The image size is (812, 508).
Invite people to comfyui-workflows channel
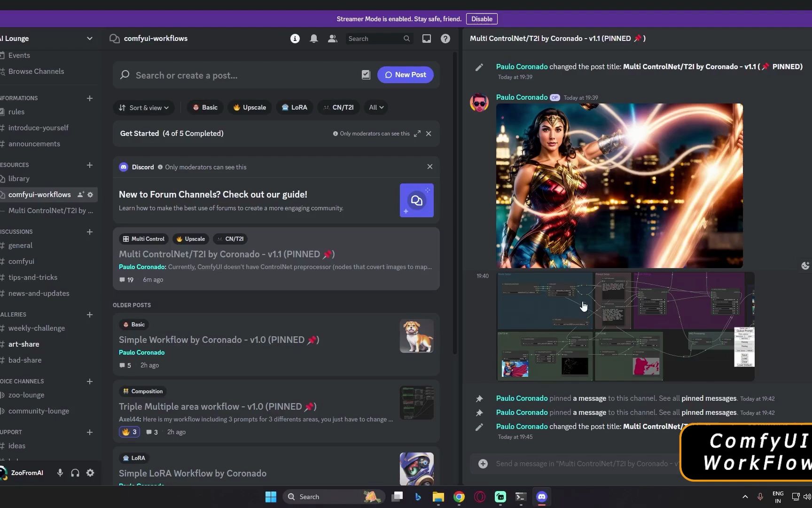point(81,195)
